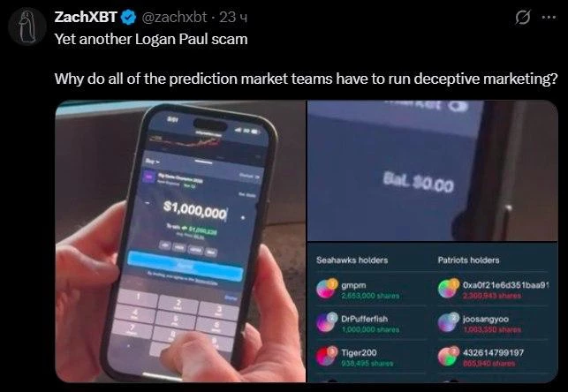Click the Tiger200 holder avatar

pyautogui.click(x=326, y=356)
